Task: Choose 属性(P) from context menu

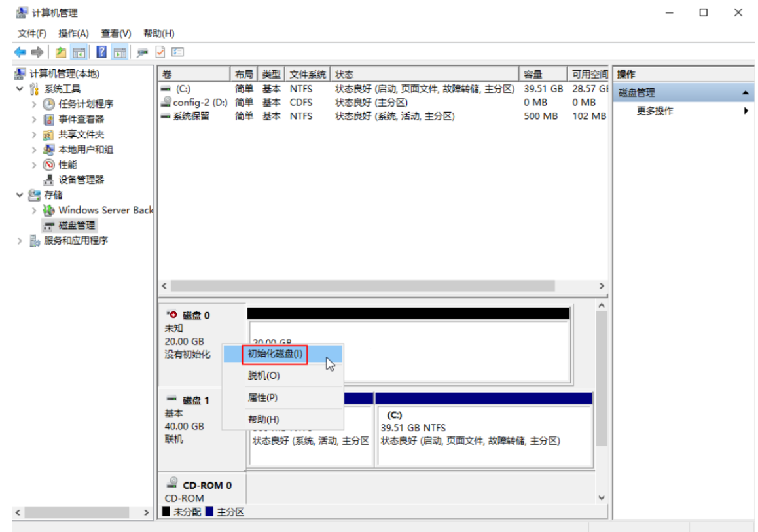Action: click(283, 398)
